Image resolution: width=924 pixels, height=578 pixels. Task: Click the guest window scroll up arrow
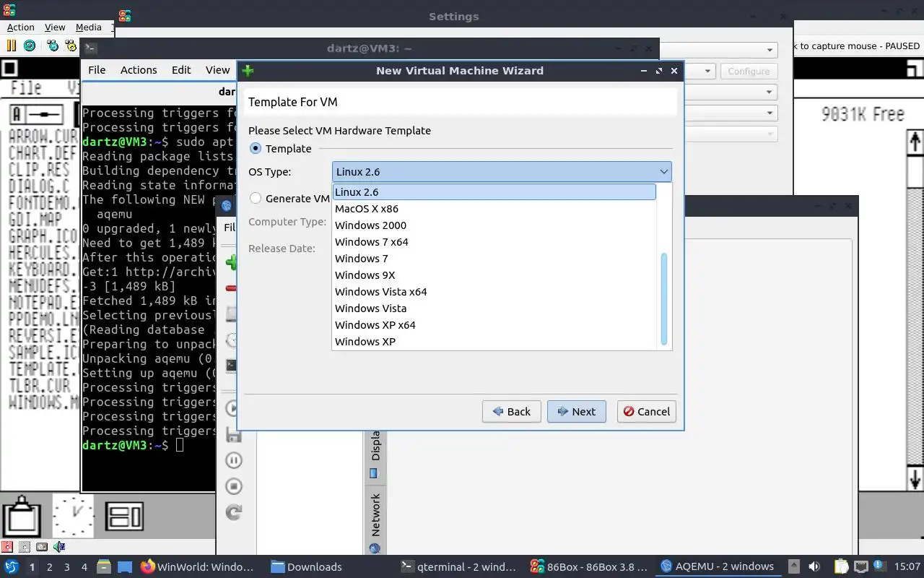[915, 142]
